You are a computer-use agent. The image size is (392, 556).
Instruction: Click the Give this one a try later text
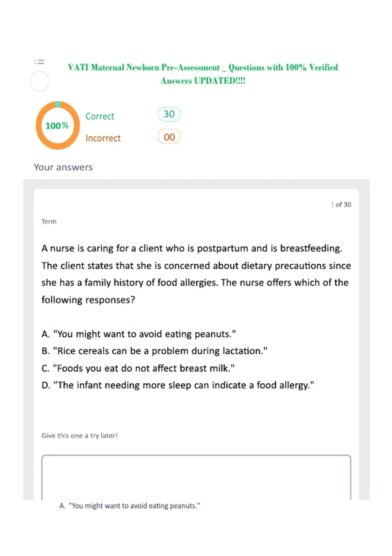coord(79,436)
